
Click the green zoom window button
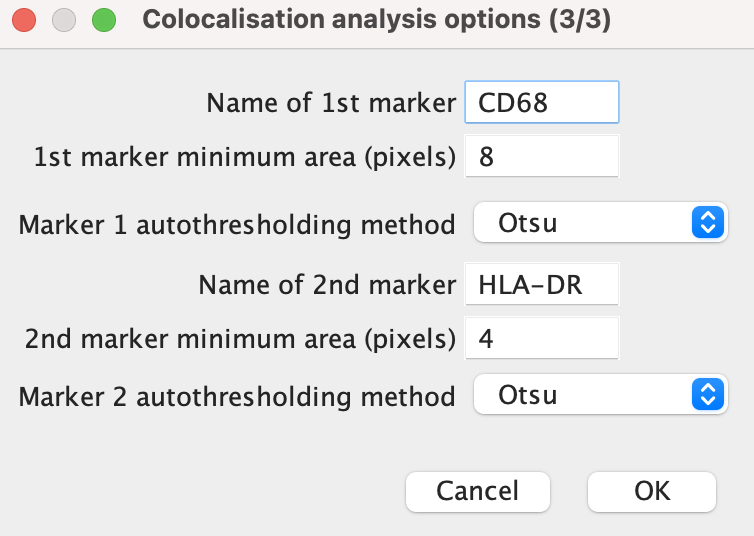click(104, 20)
